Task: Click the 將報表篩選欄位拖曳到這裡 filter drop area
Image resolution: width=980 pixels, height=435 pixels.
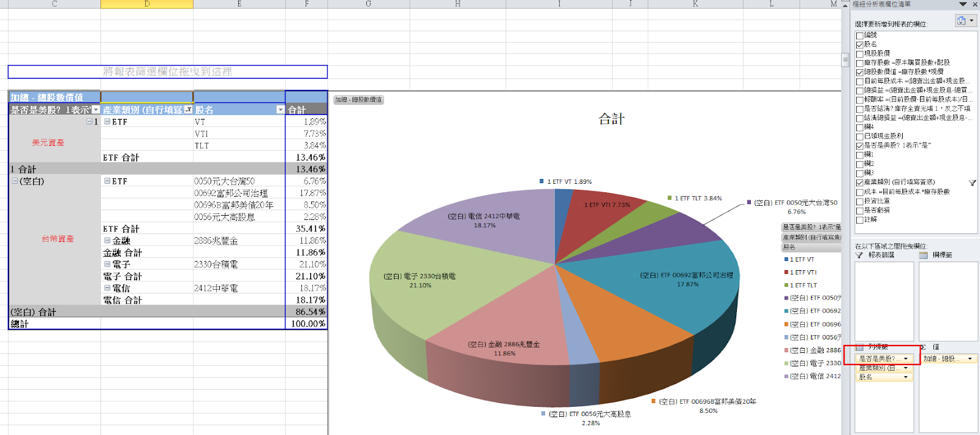Action: point(167,72)
